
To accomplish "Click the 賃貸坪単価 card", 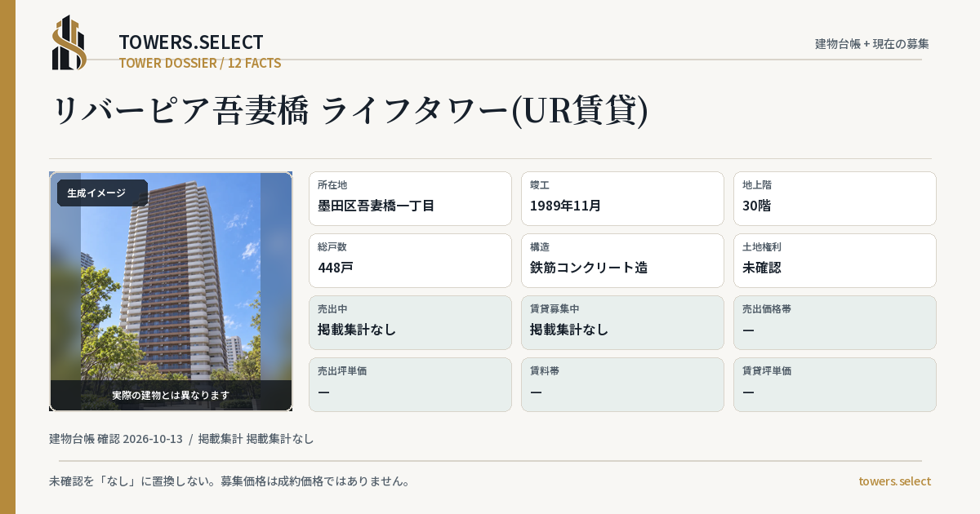I will coord(835,384).
